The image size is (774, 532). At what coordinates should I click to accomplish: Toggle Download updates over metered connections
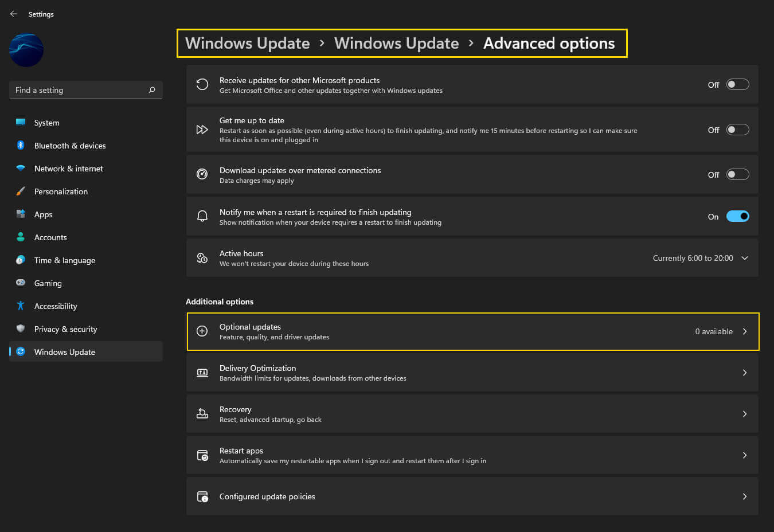[738, 174]
